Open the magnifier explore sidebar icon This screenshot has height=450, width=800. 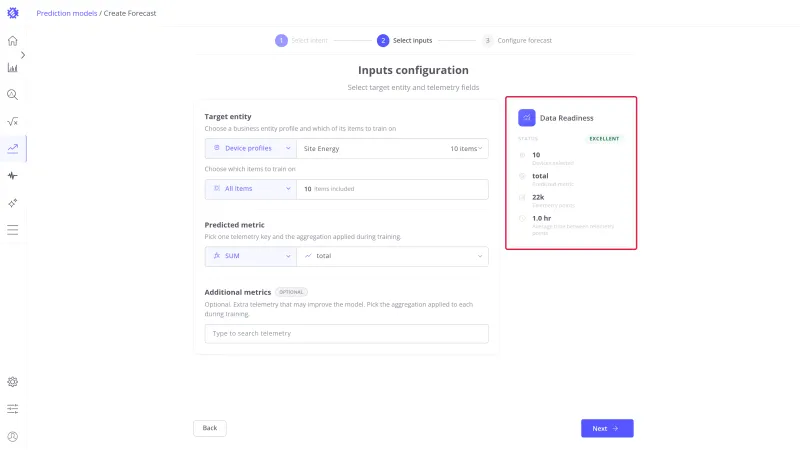13,95
